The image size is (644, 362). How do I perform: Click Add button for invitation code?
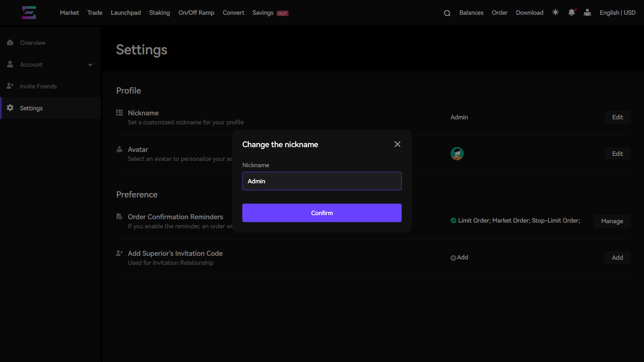617,257
